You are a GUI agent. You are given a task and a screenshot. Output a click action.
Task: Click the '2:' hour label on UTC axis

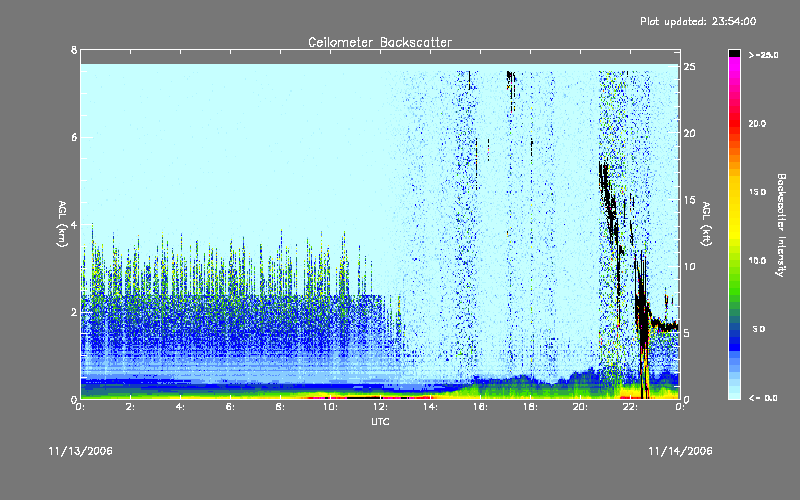pyautogui.click(x=131, y=407)
